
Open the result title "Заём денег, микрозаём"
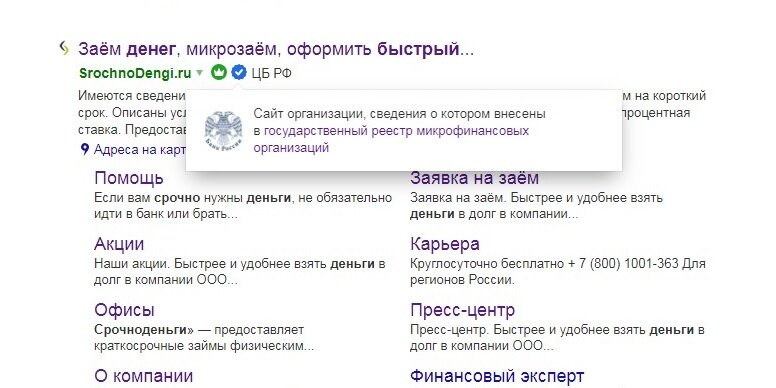[x=276, y=49]
